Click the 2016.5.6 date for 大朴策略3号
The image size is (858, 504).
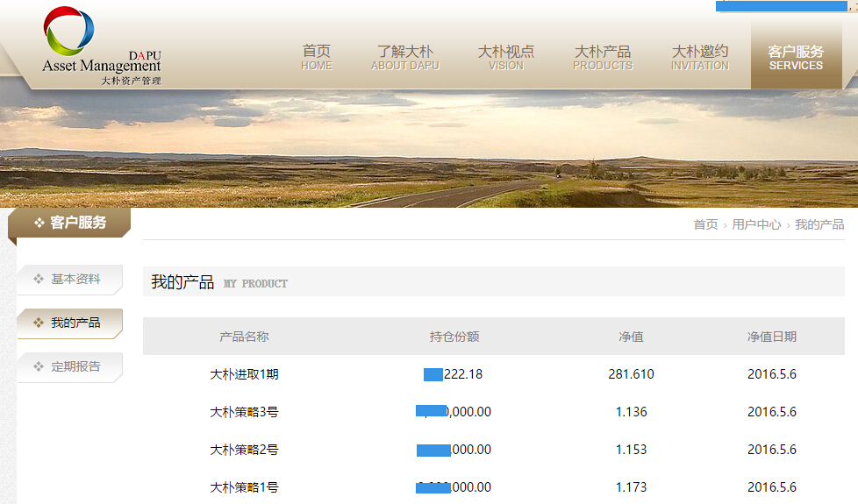(771, 412)
